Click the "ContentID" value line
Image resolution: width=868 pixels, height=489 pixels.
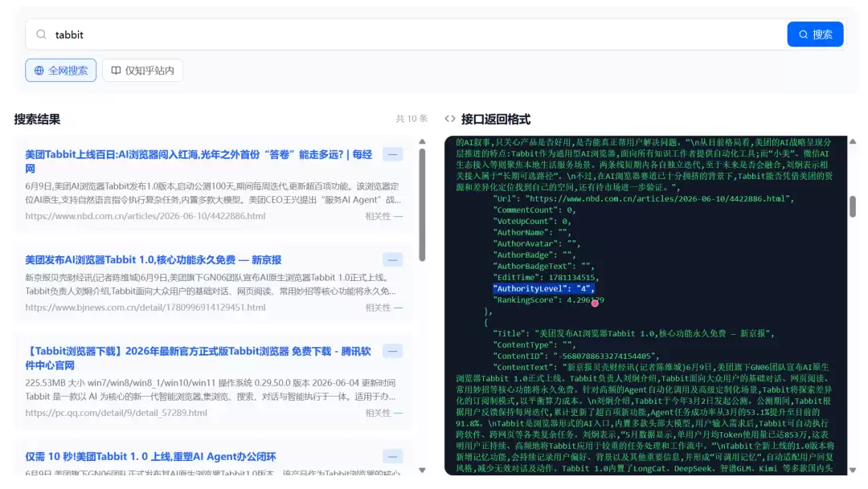[x=576, y=356]
